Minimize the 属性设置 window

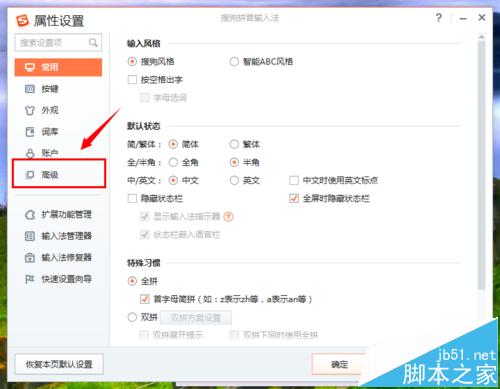tap(463, 18)
